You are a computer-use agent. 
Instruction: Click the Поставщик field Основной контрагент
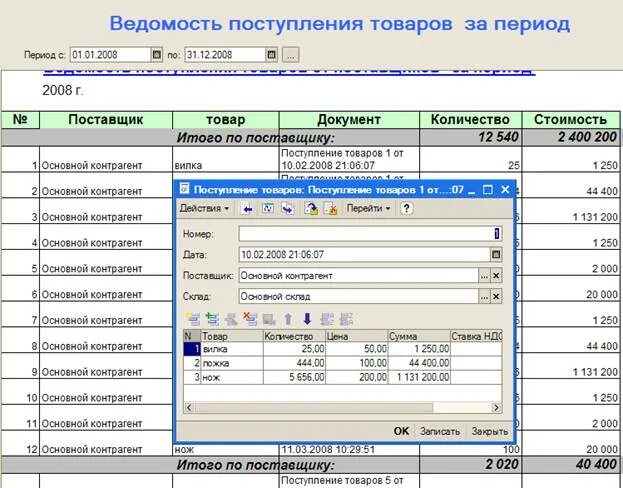[x=358, y=275]
